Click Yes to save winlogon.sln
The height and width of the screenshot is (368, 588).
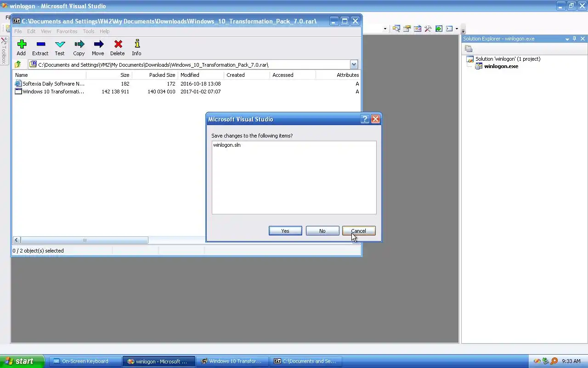(285, 231)
